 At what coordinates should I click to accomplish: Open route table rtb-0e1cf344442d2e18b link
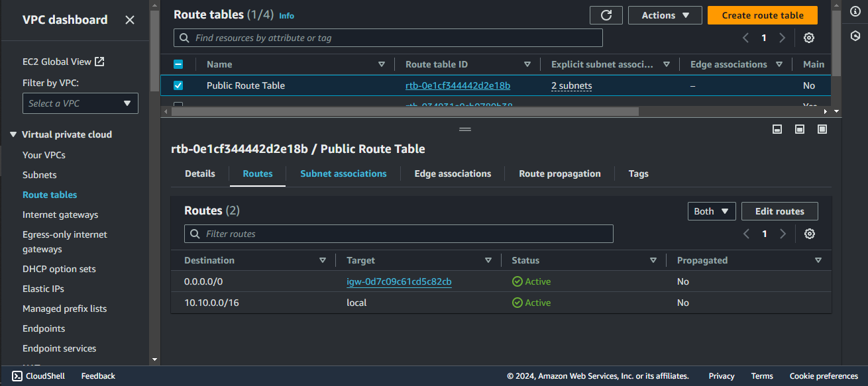458,85
